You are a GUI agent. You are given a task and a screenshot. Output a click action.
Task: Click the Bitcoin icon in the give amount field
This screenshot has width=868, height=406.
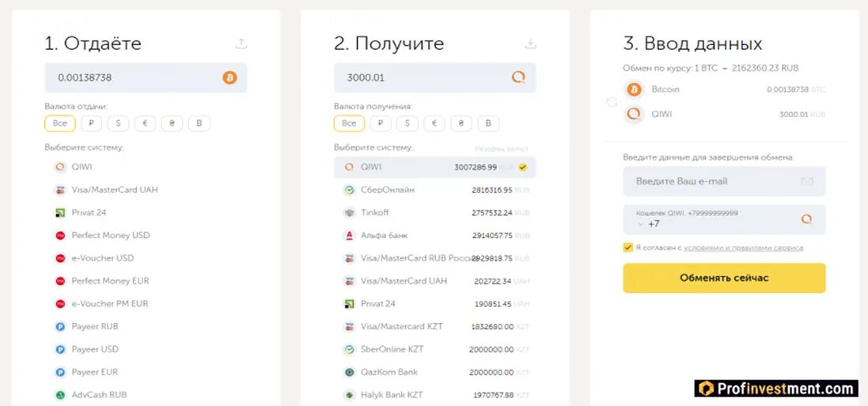coord(229,78)
